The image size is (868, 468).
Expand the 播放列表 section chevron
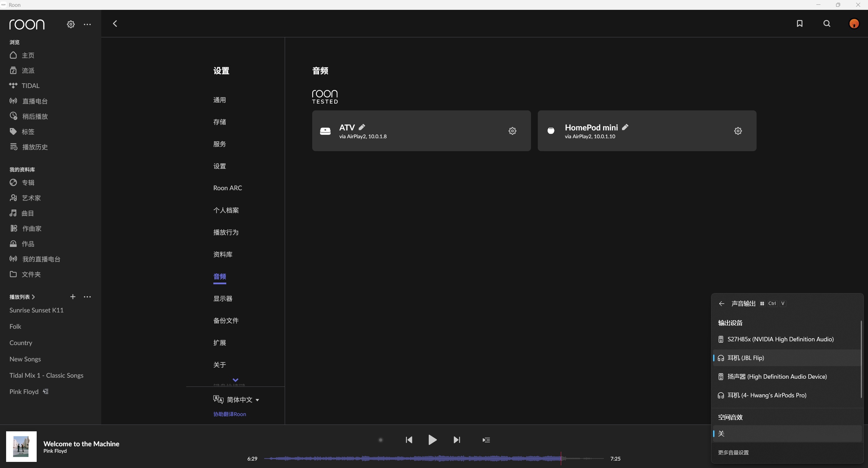point(33,297)
